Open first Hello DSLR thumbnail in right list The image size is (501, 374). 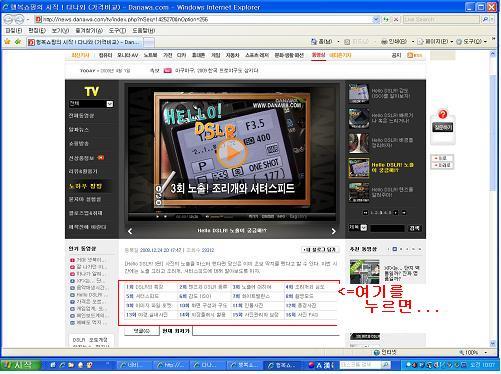click(x=359, y=94)
